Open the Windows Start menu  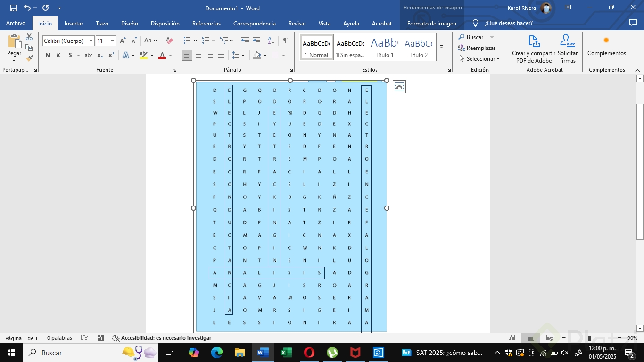coord(11,353)
